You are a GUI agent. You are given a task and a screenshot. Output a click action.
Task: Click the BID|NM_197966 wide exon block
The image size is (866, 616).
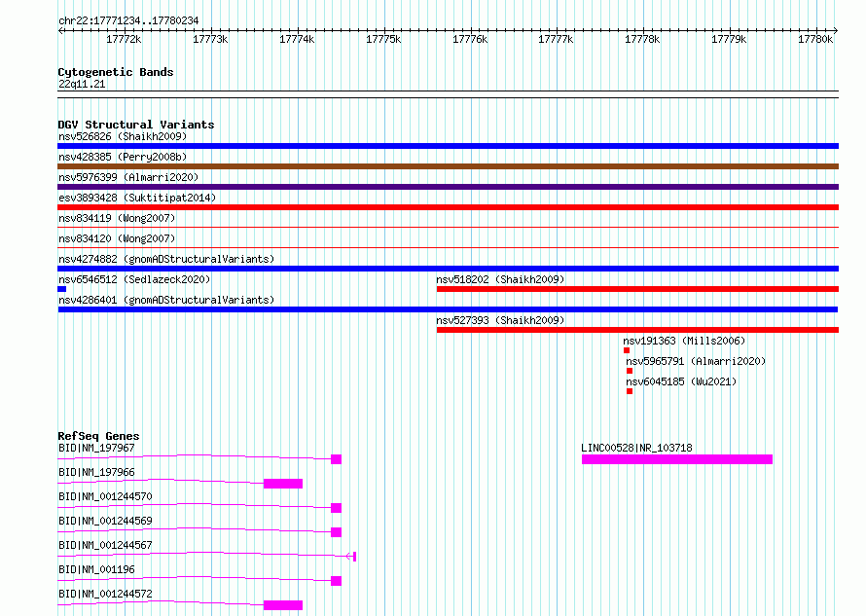tap(283, 484)
